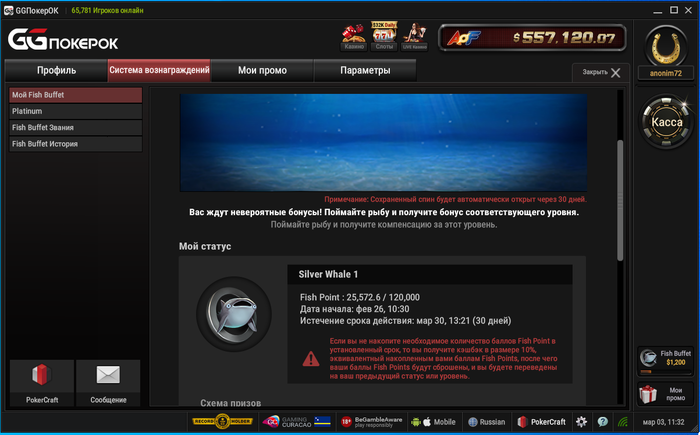Image resolution: width=700 pixels, height=435 pixels.
Task: Change language via Russian globe
Action: coord(487,422)
